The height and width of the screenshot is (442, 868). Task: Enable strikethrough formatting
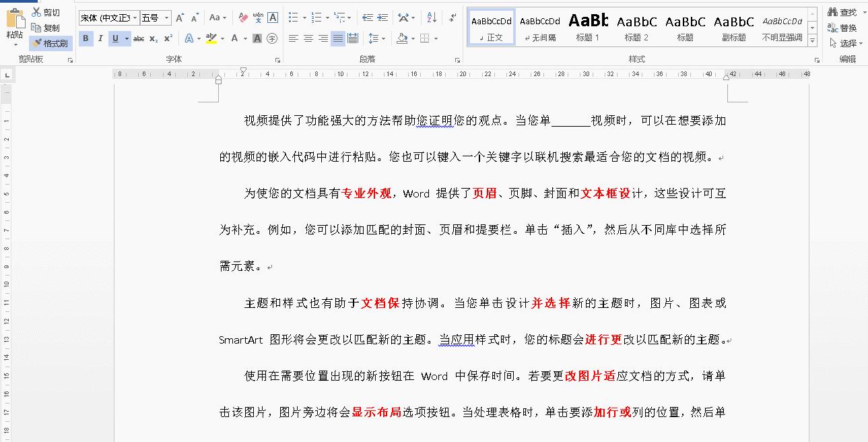[x=139, y=38]
